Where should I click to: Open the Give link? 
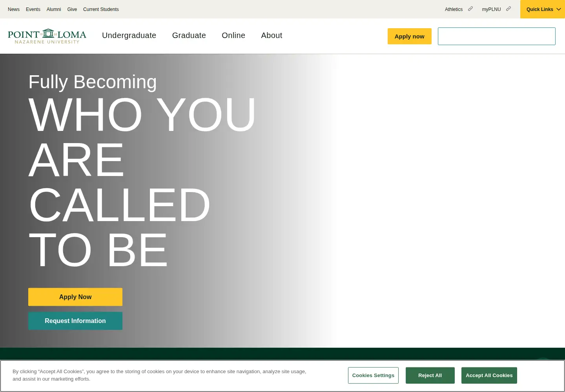pos(72,9)
